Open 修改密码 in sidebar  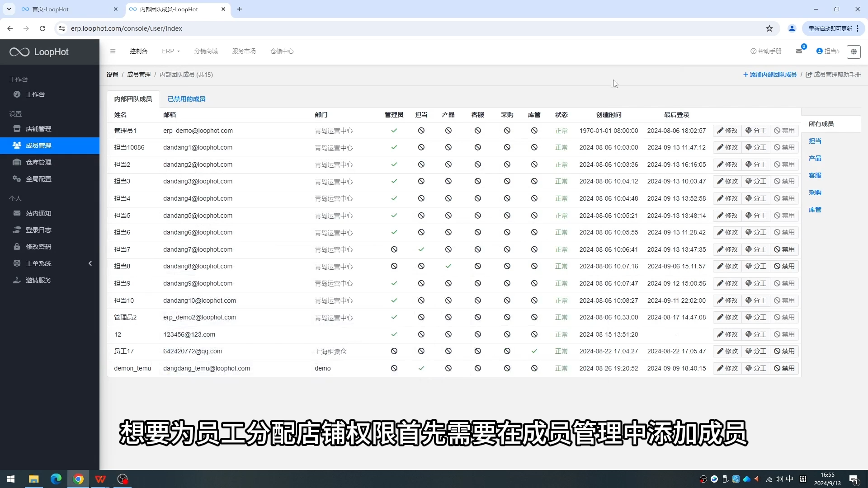pos(38,247)
